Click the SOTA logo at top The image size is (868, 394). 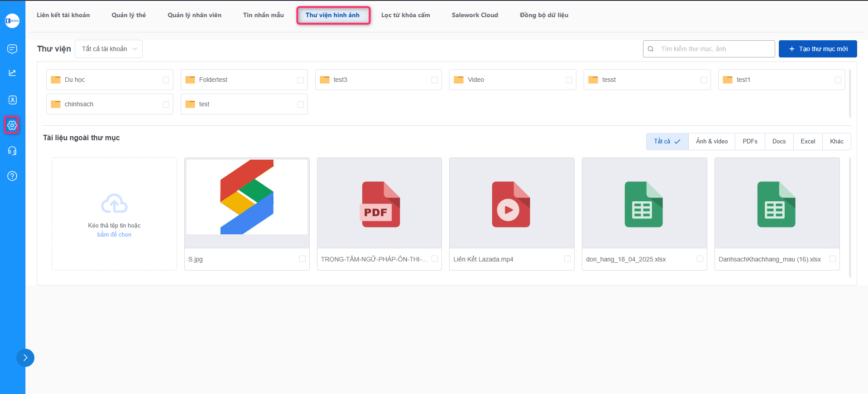point(12,21)
